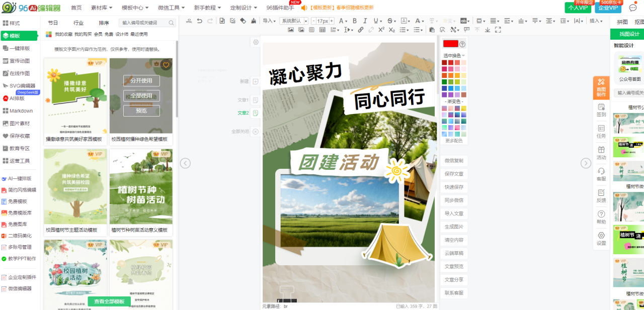This screenshot has width=644, height=310.
Task: Open the 素材库 menu
Action: [102, 8]
